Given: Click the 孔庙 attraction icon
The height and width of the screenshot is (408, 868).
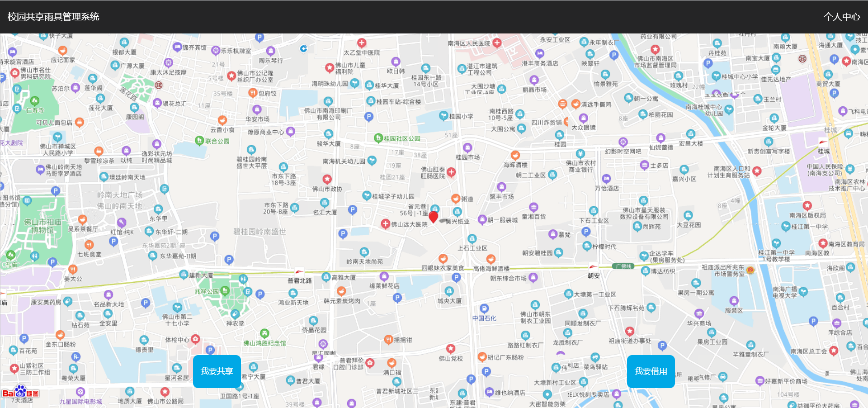Looking at the screenshot, I should 11,255.
